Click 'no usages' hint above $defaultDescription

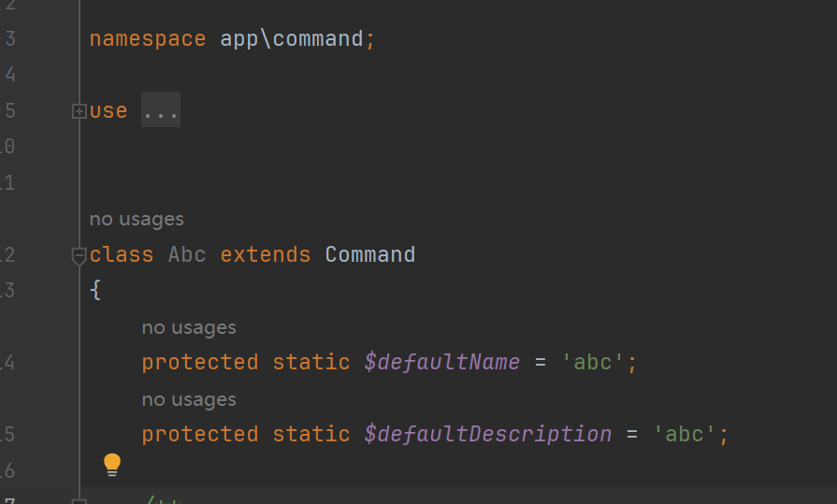click(x=189, y=399)
